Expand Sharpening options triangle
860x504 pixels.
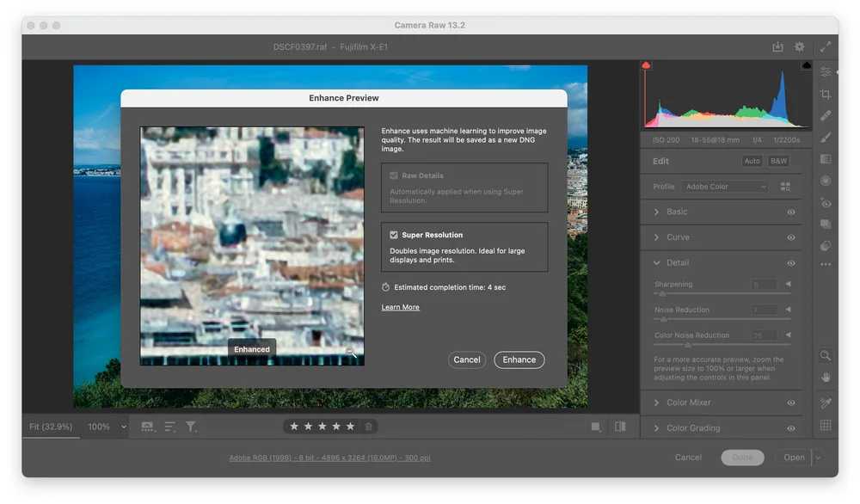coord(788,284)
